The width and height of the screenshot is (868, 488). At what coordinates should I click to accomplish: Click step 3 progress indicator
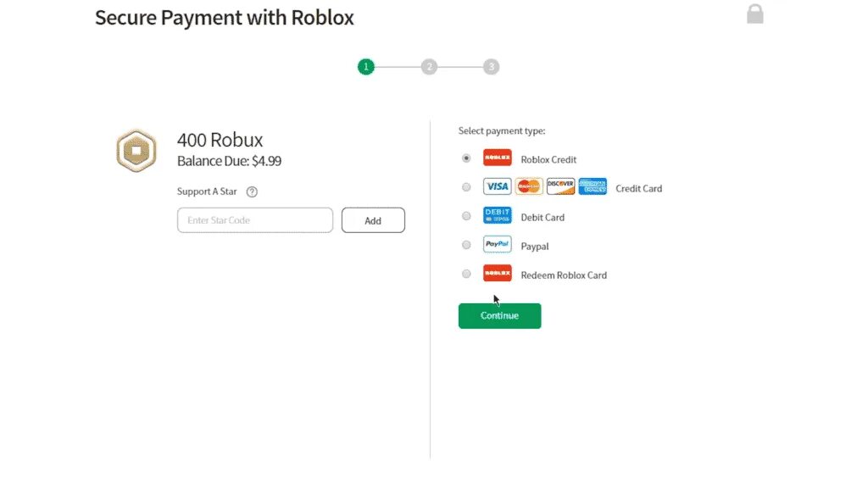click(491, 67)
